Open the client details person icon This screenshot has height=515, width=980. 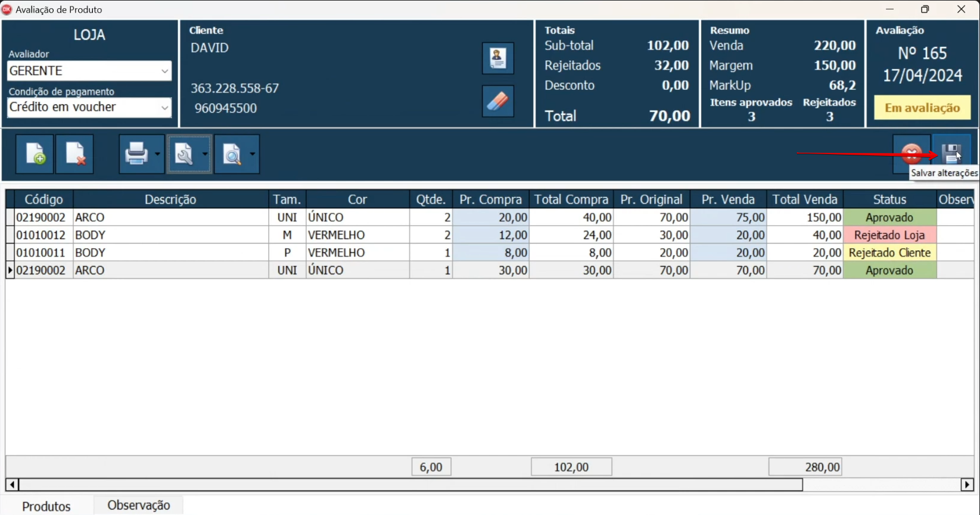(498, 58)
